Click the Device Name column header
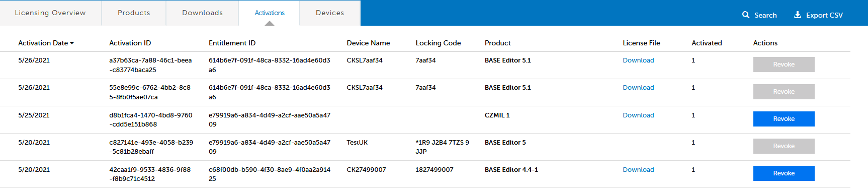The image size is (868, 189). coord(368,43)
